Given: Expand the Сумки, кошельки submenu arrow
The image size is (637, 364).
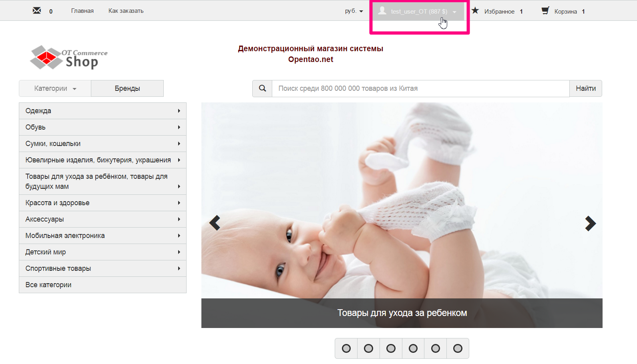Looking at the screenshot, I should tap(179, 144).
